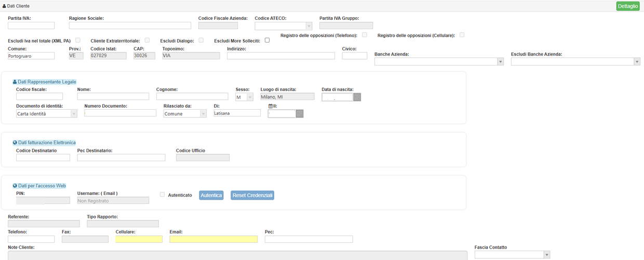Click the Toponimo field showing VIA
The width and height of the screenshot is (644, 260).
click(191, 56)
